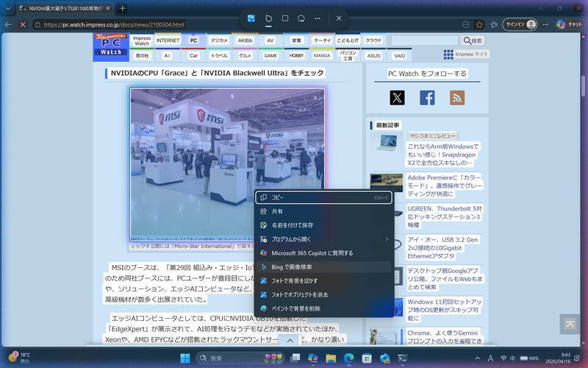588x368 pixels.
Task: Open the tab actions dropdown chevron
Action: tap(8, 8)
